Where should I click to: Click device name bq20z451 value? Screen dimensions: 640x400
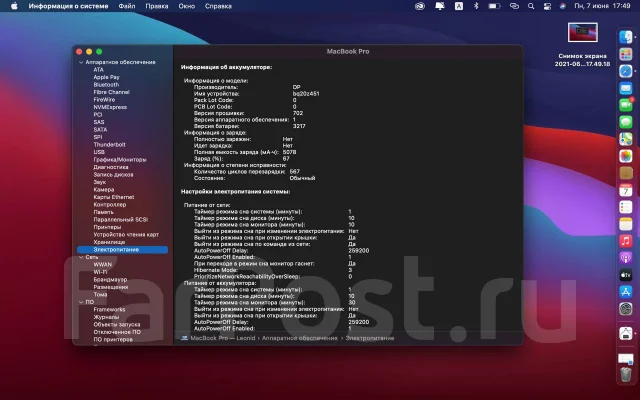(x=306, y=93)
